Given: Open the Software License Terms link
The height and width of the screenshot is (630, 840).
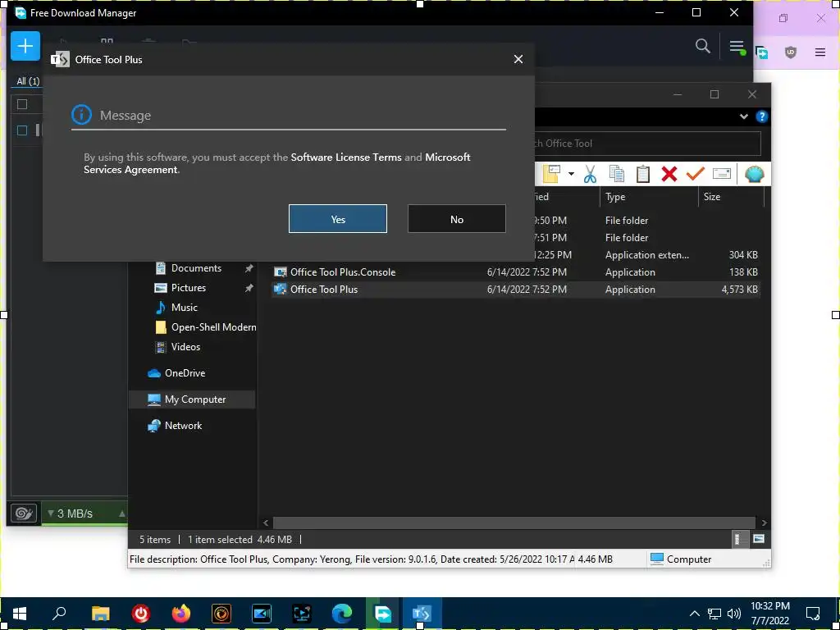Looking at the screenshot, I should pos(346,157).
